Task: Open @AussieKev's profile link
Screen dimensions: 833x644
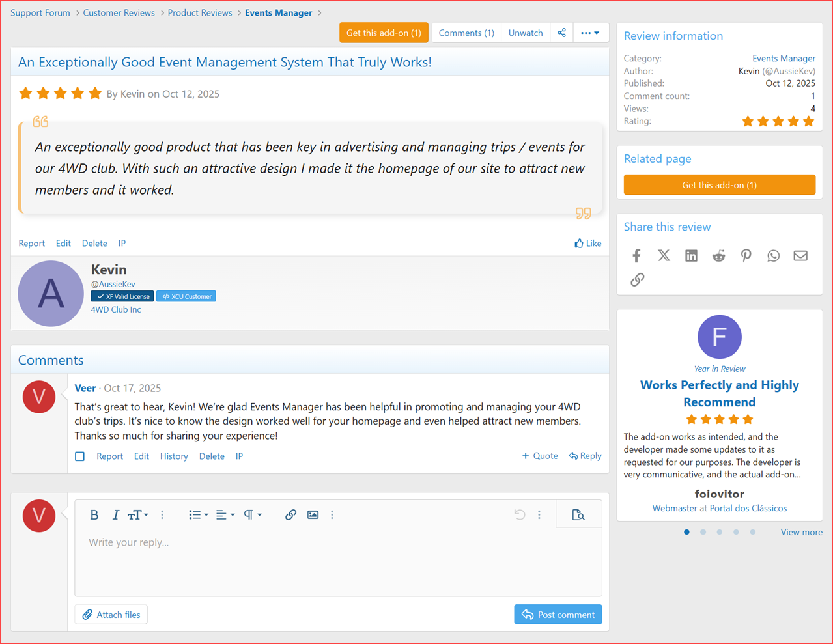Action: pyautogui.click(x=113, y=284)
